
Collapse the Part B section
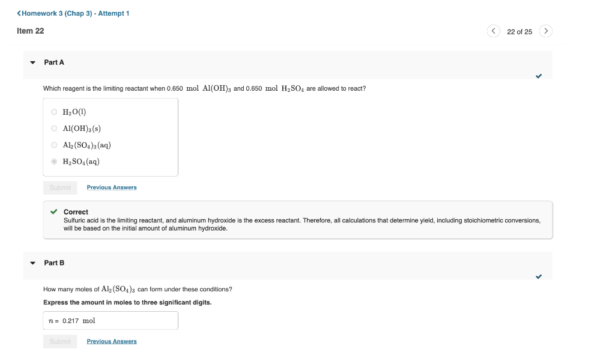[33, 262]
